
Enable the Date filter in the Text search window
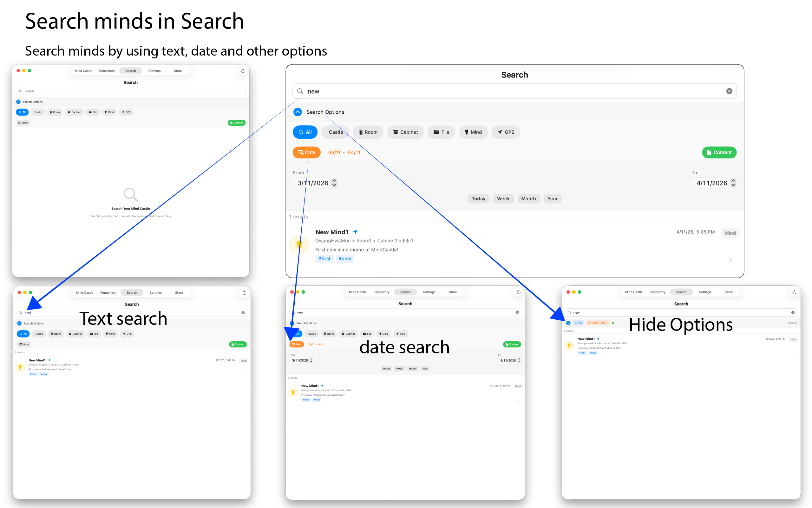click(x=24, y=344)
